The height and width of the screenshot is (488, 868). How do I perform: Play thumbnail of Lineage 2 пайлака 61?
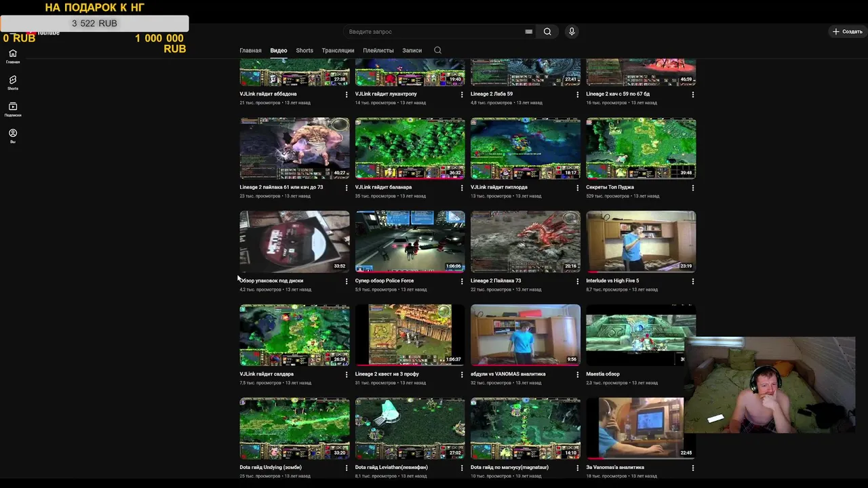pyautogui.click(x=294, y=148)
